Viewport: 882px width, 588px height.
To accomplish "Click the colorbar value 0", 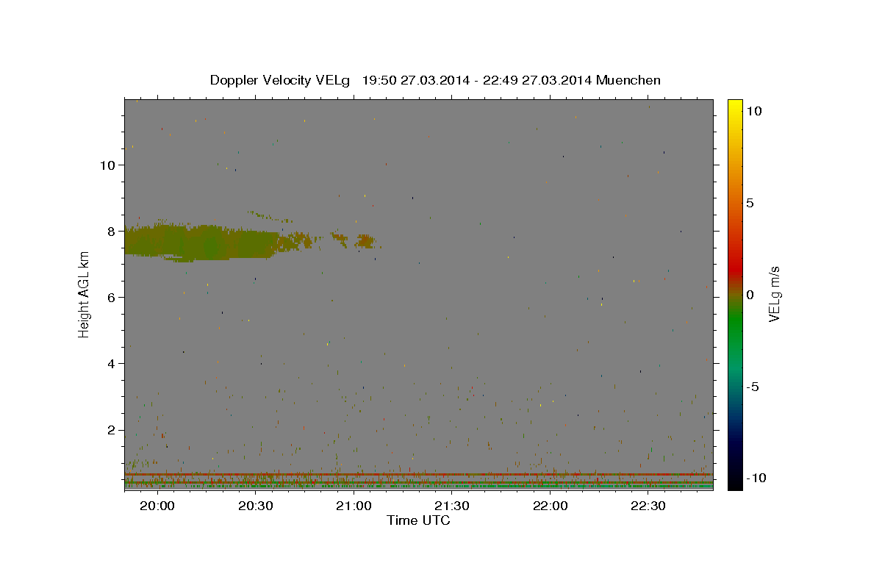I will pos(750,294).
